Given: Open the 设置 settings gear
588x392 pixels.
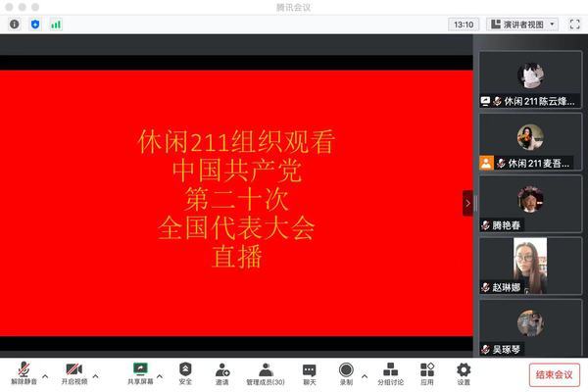Looking at the screenshot, I should (x=464, y=372).
